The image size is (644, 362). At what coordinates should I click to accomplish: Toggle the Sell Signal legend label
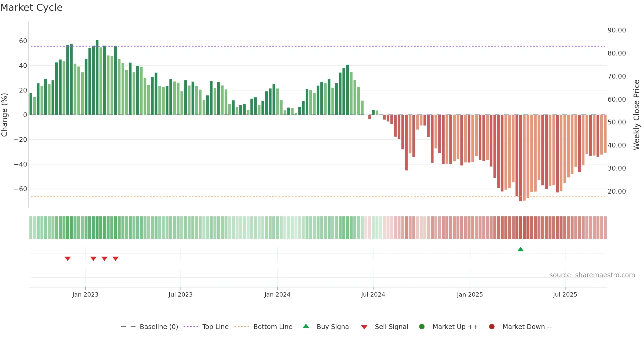pos(391,327)
